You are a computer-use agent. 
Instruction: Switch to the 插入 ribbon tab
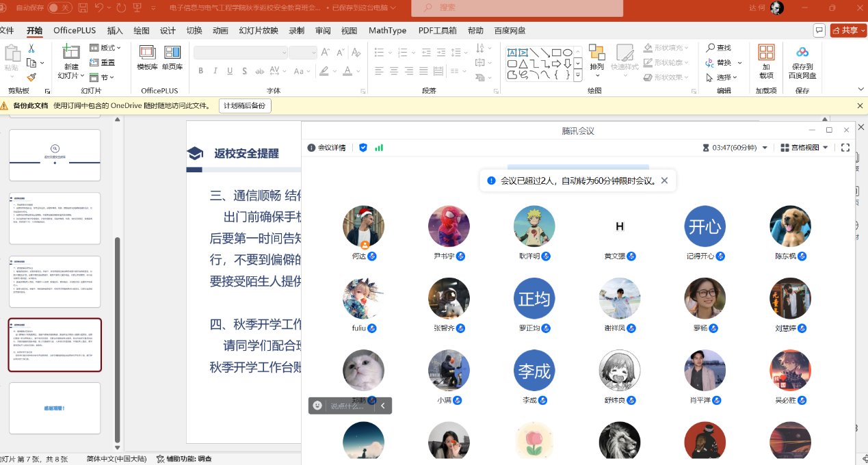(115, 30)
